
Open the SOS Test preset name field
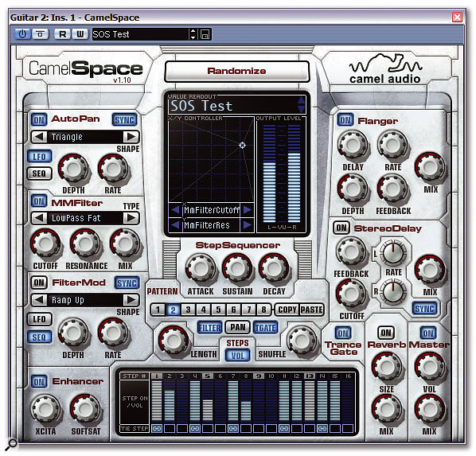(x=140, y=34)
